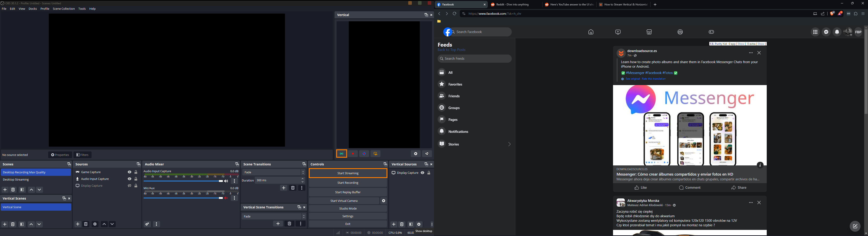Add a vertical source with plus icon
The width and height of the screenshot is (868, 236).
pos(394,224)
